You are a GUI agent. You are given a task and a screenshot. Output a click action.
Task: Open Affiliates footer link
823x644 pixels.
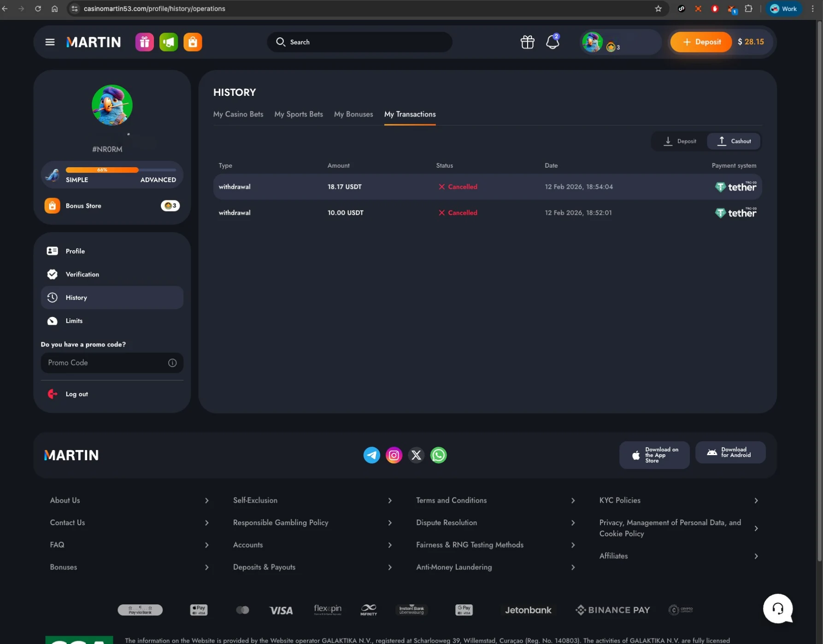tap(679, 556)
